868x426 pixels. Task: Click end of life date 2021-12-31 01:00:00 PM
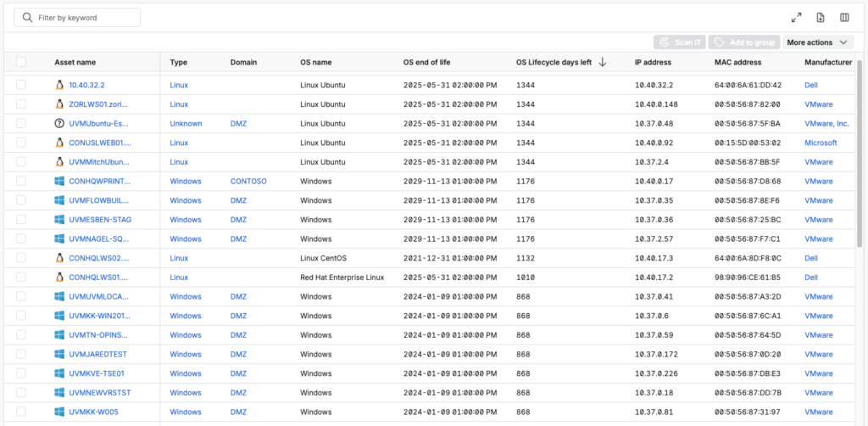pos(450,258)
